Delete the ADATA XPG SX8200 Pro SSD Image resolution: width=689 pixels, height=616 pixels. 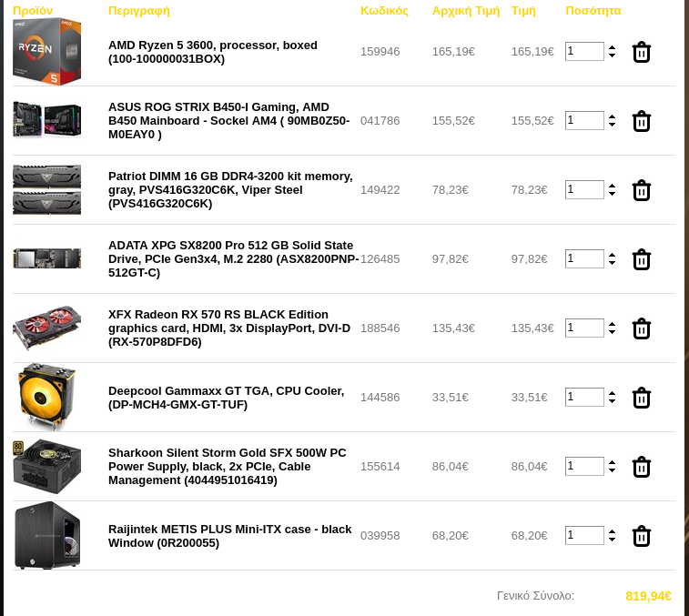pos(641,259)
